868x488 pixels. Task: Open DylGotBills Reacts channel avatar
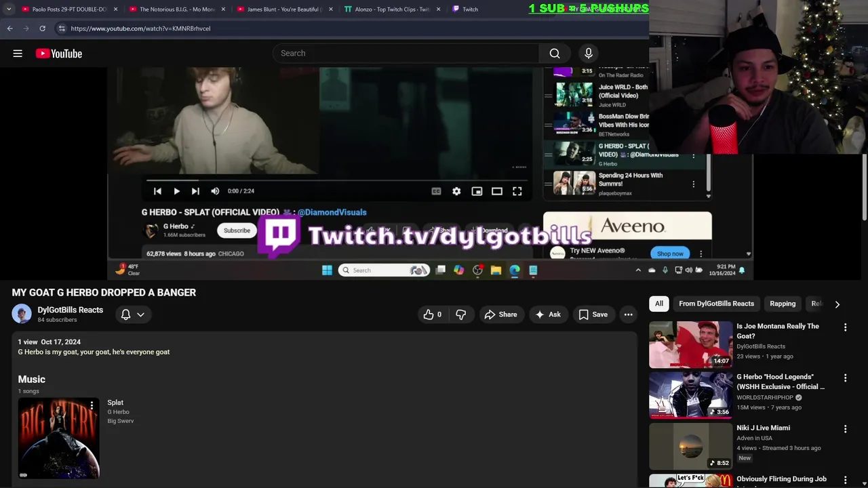click(x=22, y=314)
